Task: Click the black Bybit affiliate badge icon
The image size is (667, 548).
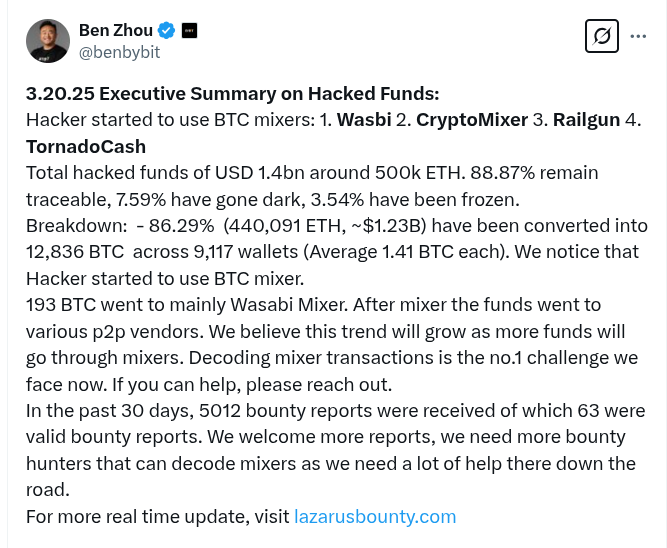Action: tap(189, 31)
